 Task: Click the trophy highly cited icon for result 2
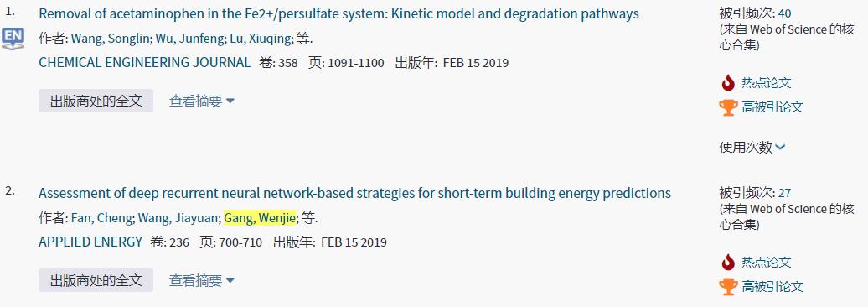(x=729, y=287)
